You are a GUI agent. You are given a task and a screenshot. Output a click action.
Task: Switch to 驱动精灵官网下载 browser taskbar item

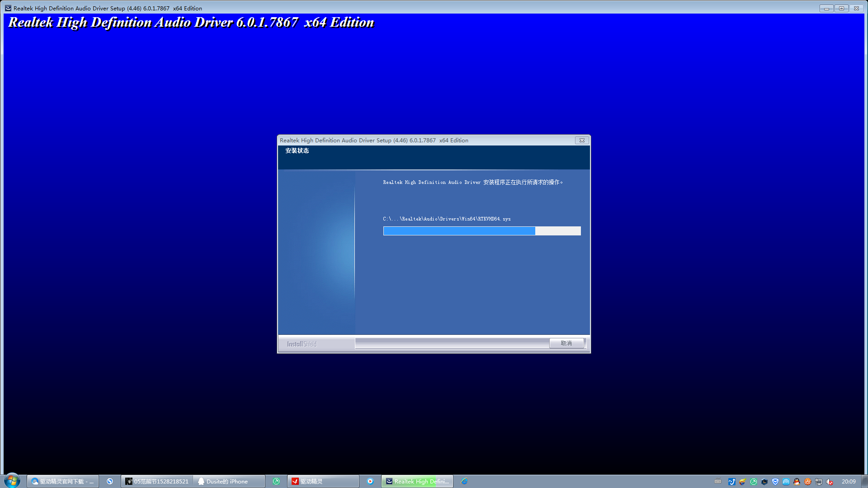tap(62, 481)
